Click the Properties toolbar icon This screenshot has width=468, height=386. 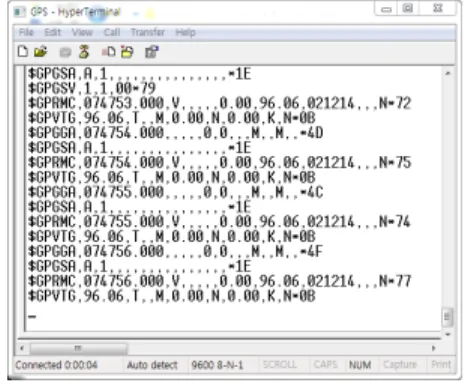pyautogui.click(x=152, y=52)
